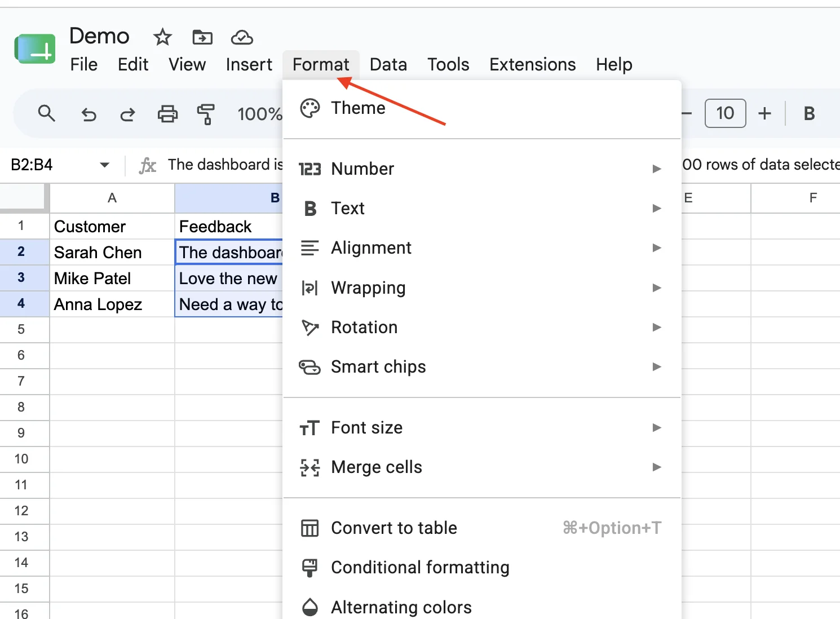
Task: Open the Insert menu
Action: (249, 65)
